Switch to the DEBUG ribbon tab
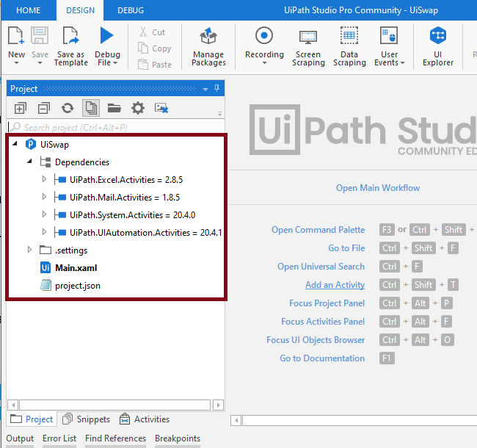Image resolution: width=477 pixels, height=448 pixels. (131, 10)
